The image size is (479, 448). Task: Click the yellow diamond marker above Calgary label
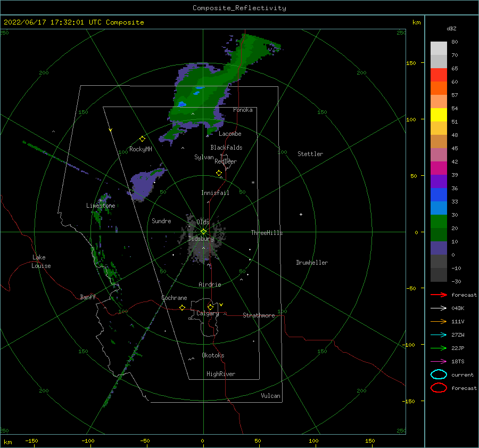210,307
